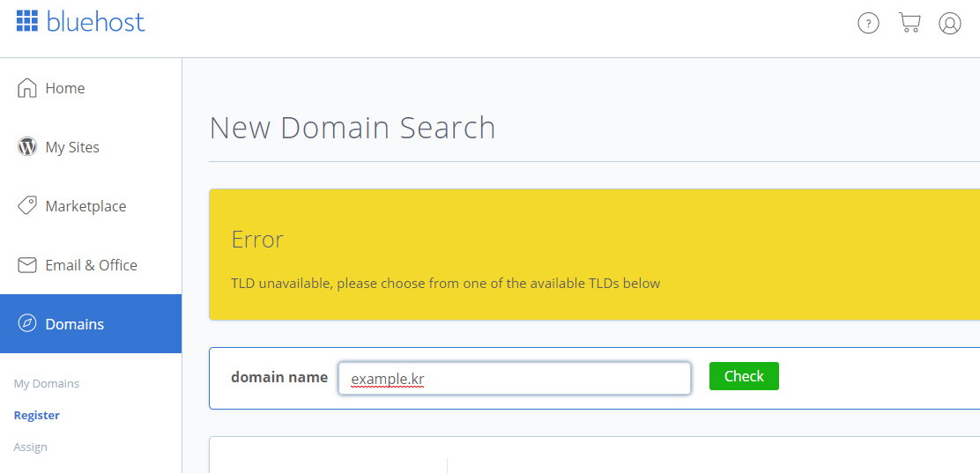The width and height of the screenshot is (980, 473).
Task: Click the Domains compass icon
Action: pos(26,323)
